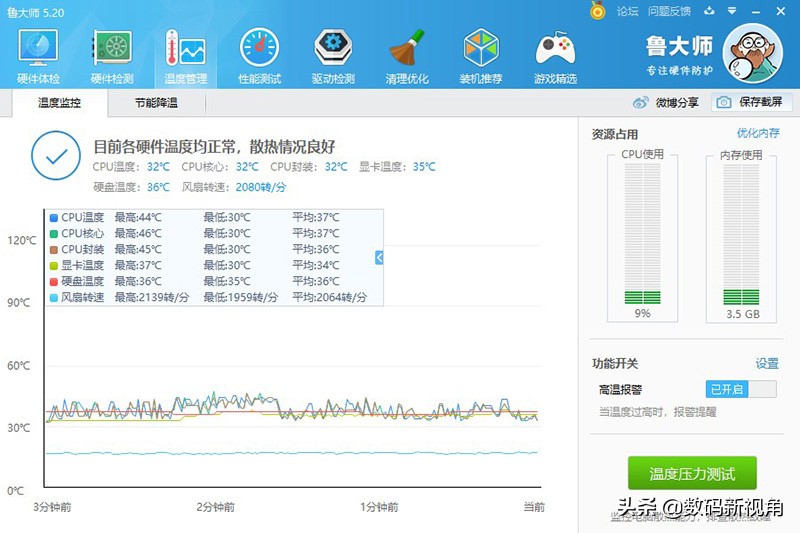Click the Weibo share icon
The height and width of the screenshot is (533, 800).
pyautogui.click(x=640, y=103)
